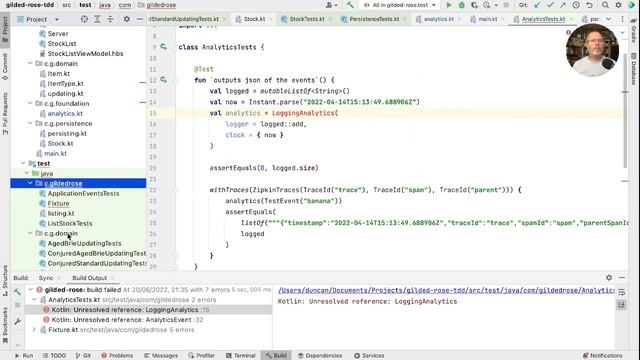This screenshot has width=640, height=360.
Task: Open the Services tool window
Action: click(x=369, y=356)
